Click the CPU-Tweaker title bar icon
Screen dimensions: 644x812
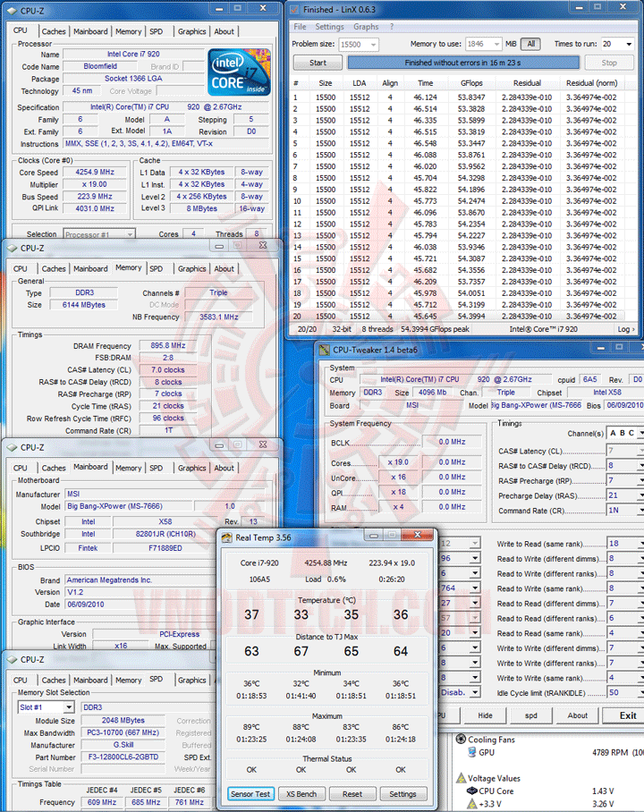[325, 350]
